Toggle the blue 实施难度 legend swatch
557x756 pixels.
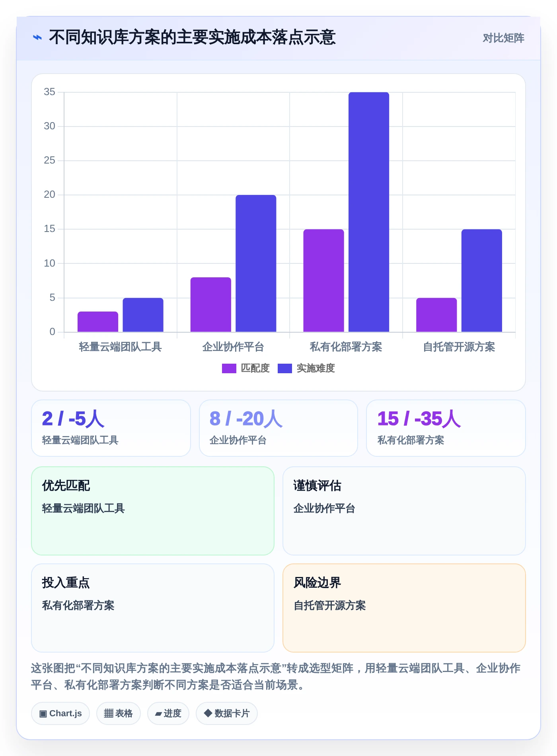(284, 368)
